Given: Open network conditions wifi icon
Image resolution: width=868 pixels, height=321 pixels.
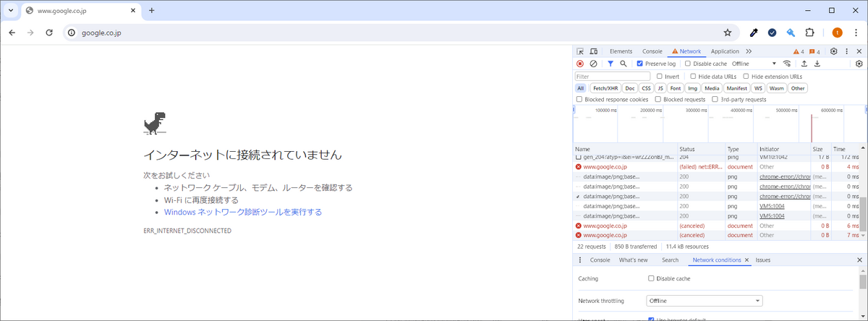Looking at the screenshot, I should click(x=787, y=64).
